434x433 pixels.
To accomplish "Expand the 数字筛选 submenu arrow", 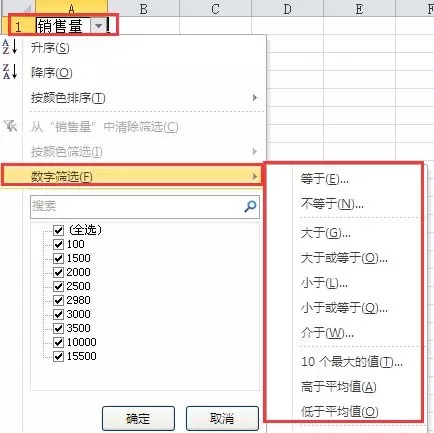I will click(255, 176).
